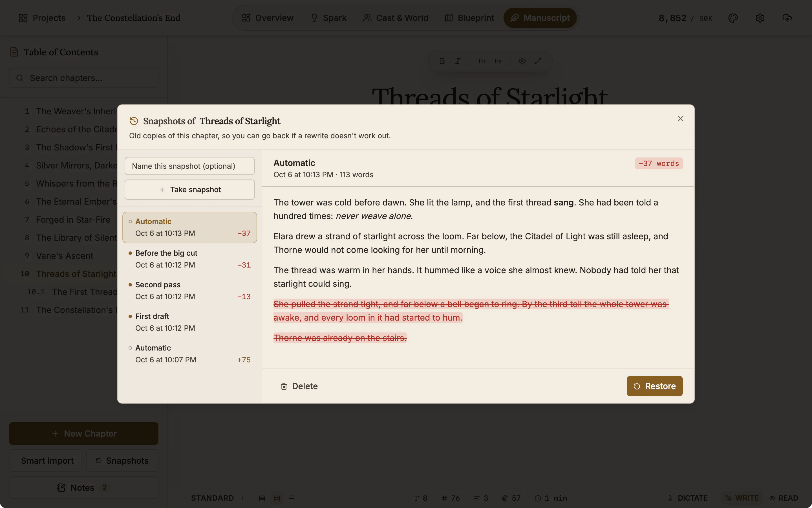Select the first layout icon in status bar
This screenshot has height=508, width=812.
point(262,498)
